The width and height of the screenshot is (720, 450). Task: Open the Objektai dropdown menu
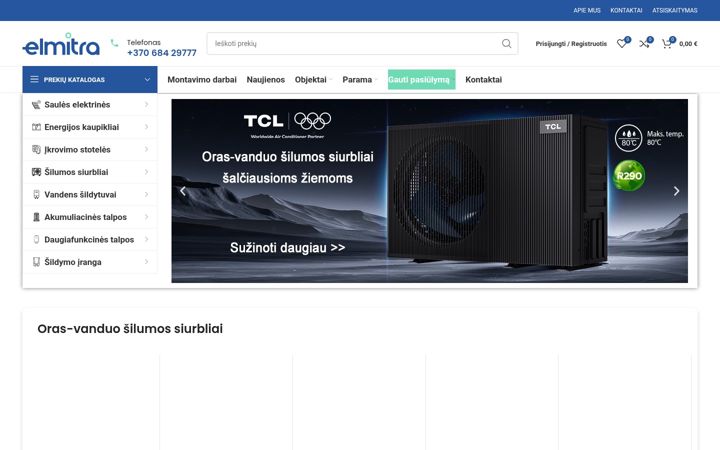coord(313,80)
